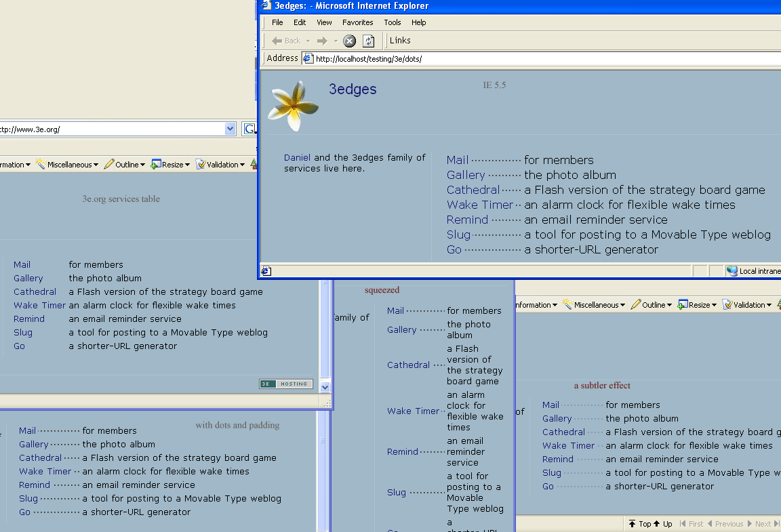Open the Slug link in the IE window
781x532 pixels.
tap(458, 234)
